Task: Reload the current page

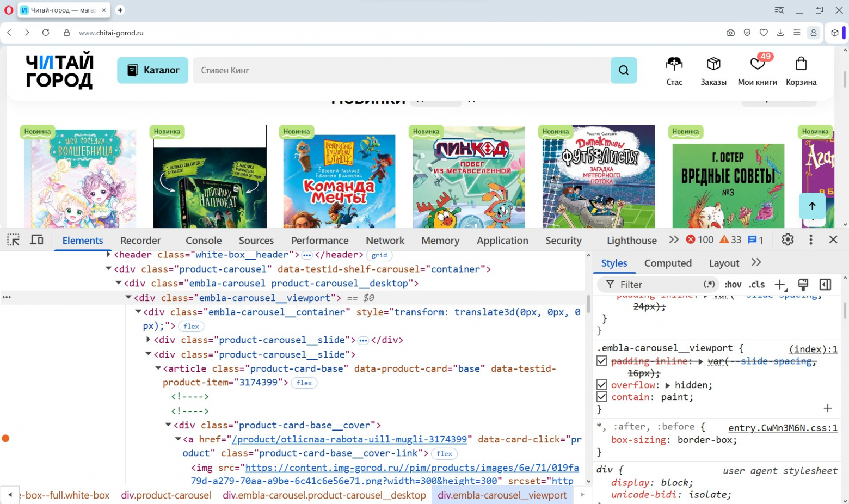Action: tap(46, 33)
